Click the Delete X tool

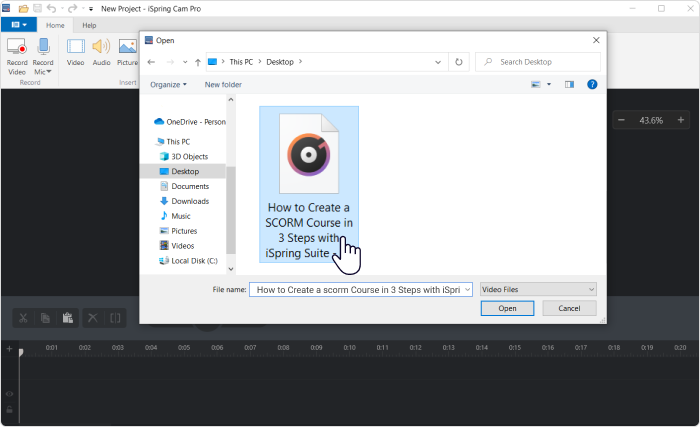tap(93, 318)
